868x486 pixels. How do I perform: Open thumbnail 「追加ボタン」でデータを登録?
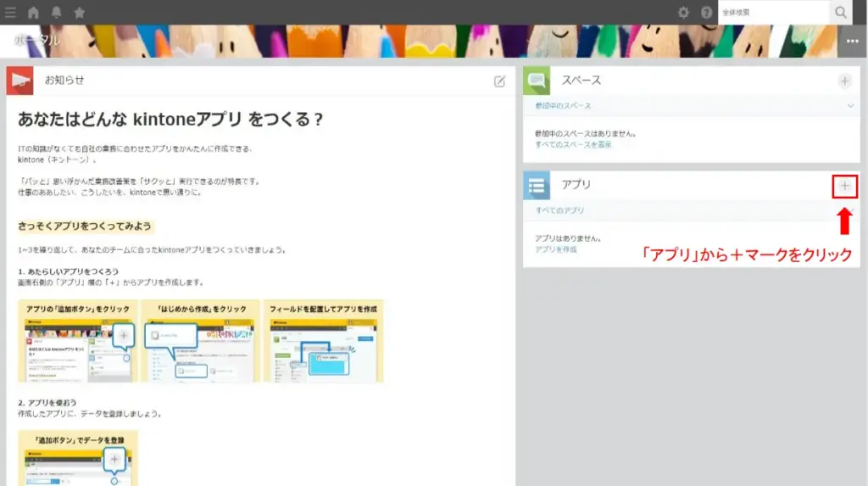77,458
